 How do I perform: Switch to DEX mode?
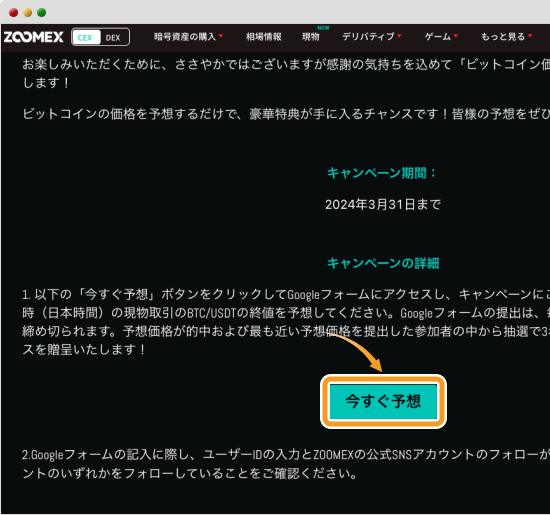[114, 37]
